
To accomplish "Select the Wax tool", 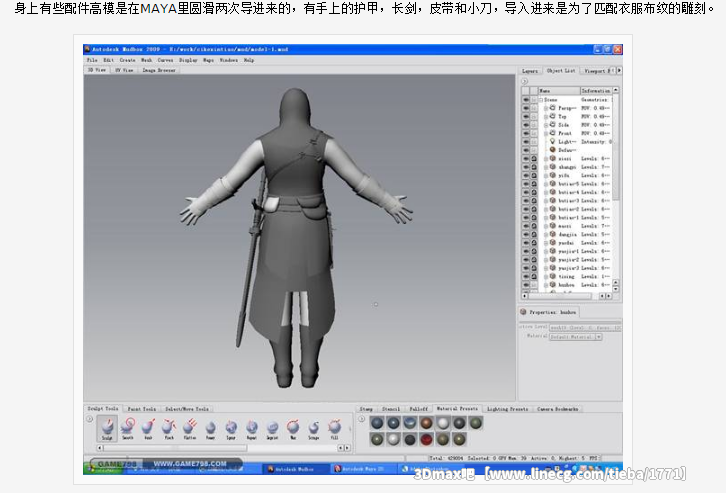I will (x=293, y=429).
